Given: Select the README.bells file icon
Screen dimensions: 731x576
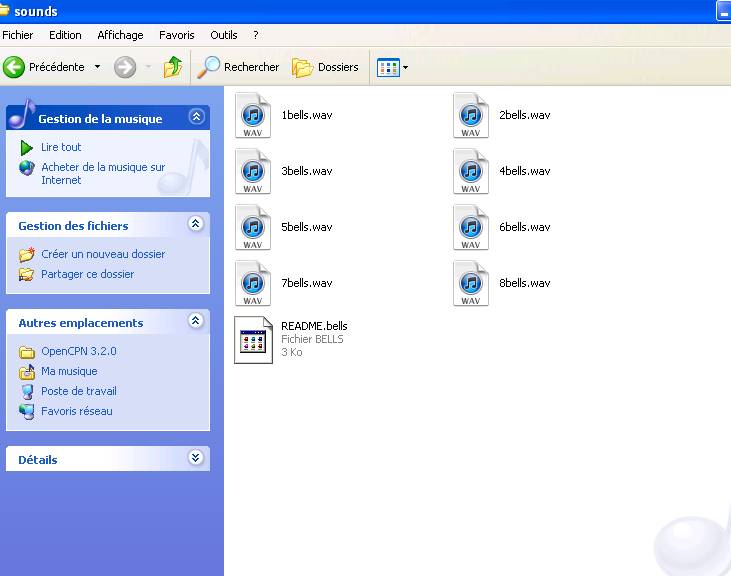Looking at the screenshot, I should coord(253,340).
